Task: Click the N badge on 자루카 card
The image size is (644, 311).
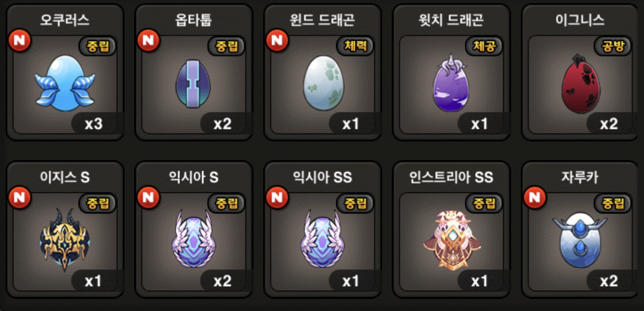Action: pos(535,198)
